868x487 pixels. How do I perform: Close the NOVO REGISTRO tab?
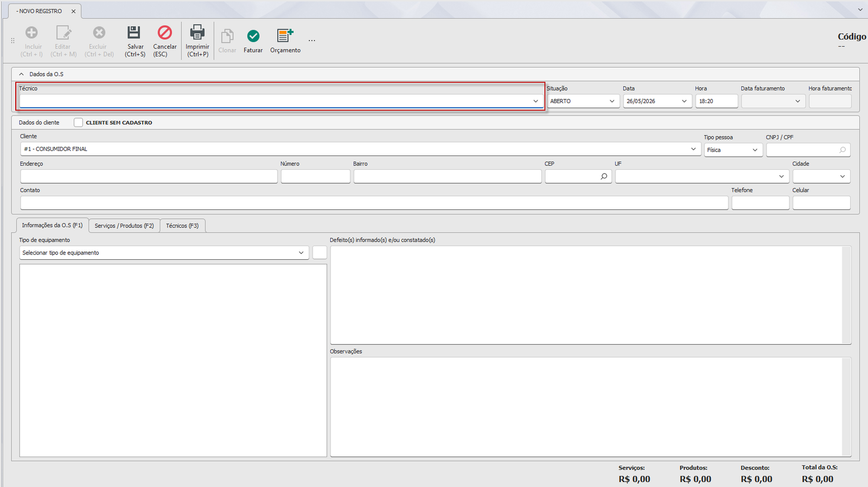tap(73, 11)
